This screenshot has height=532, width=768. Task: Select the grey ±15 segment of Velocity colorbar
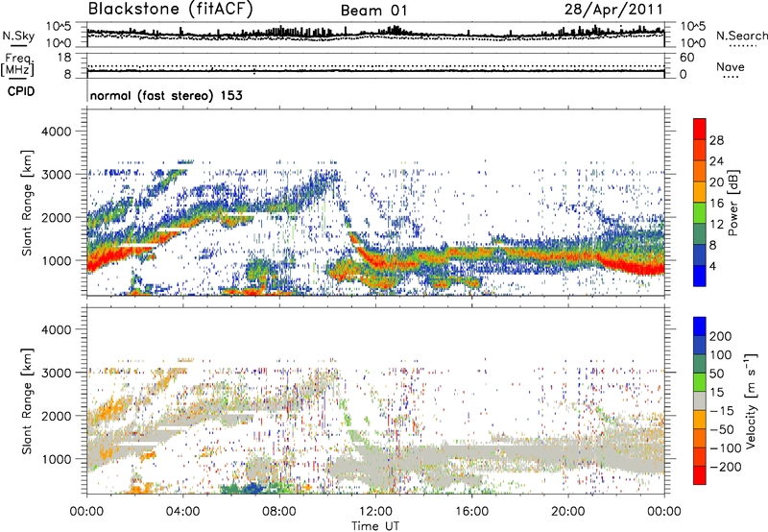coord(700,401)
